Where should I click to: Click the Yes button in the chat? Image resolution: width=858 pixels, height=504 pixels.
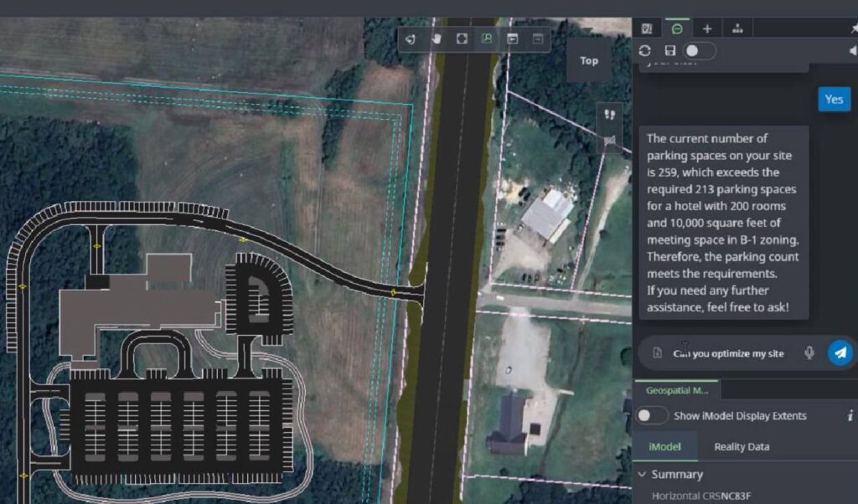click(x=834, y=99)
